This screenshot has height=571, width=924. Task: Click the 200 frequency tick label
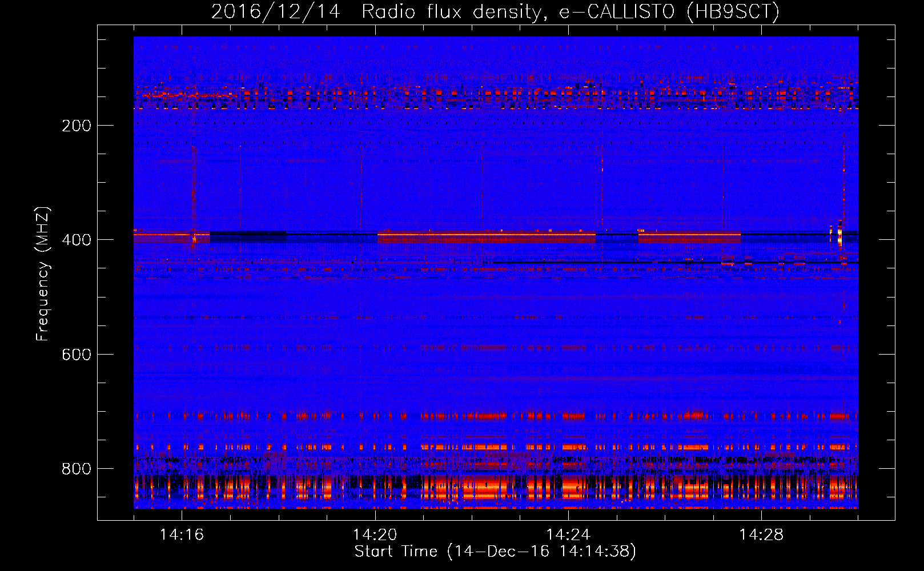77,126
